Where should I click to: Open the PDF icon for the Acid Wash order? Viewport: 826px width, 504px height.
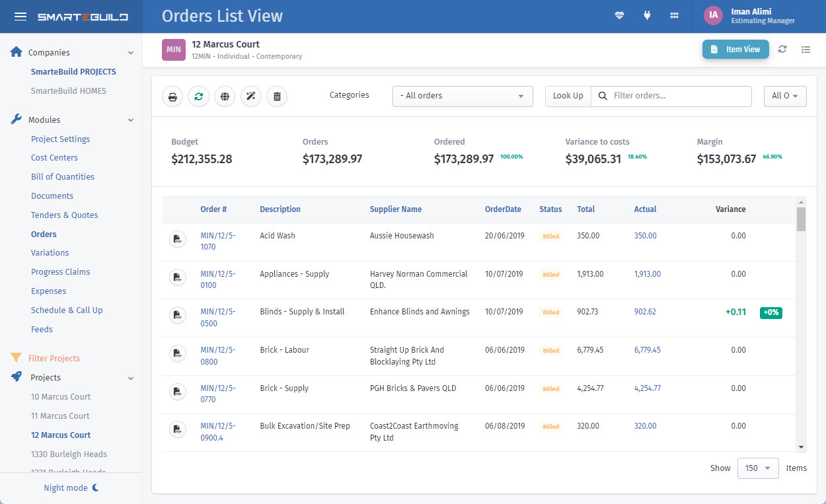pyautogui.click(x=177, y=239)
